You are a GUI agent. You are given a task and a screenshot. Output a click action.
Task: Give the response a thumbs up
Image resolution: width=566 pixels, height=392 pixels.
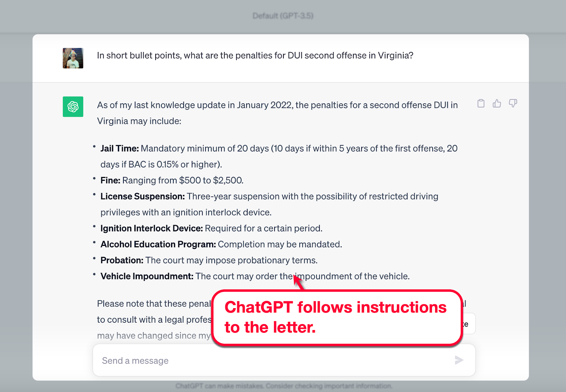(x=497, y=103)
